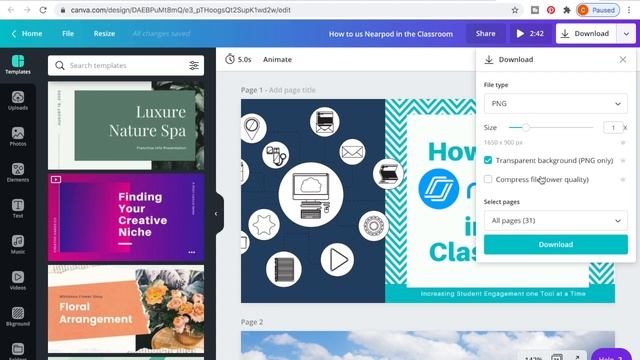
Task: Open more options on Creative Niche template
Action: click(192, 252)
